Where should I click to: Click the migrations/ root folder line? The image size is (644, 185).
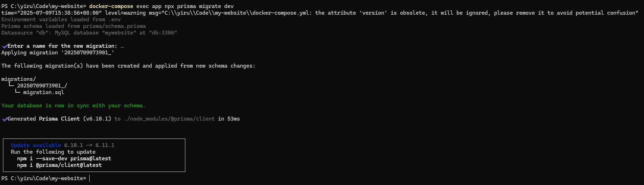click(18, 79)
